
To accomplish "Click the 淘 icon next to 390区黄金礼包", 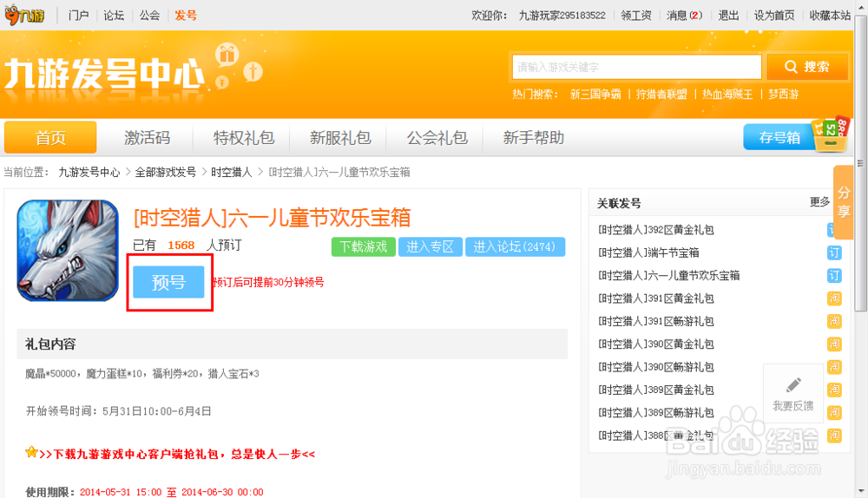I will coord(833,344).
